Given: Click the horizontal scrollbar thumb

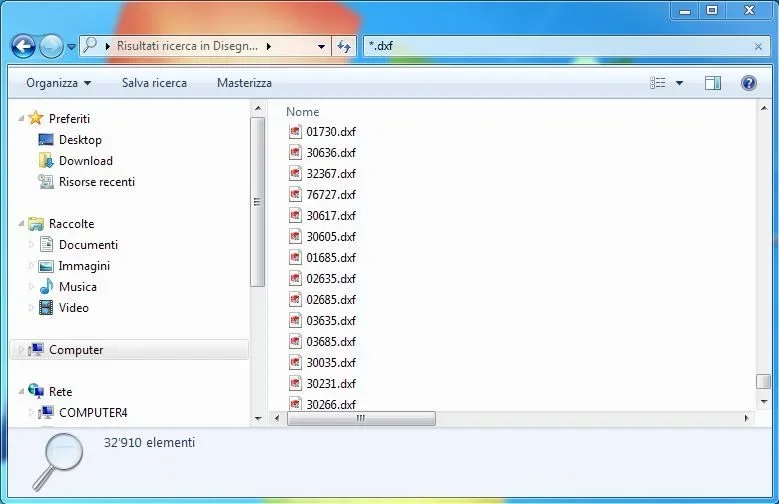Looking at the screenshot, I should tap(361, 419).
